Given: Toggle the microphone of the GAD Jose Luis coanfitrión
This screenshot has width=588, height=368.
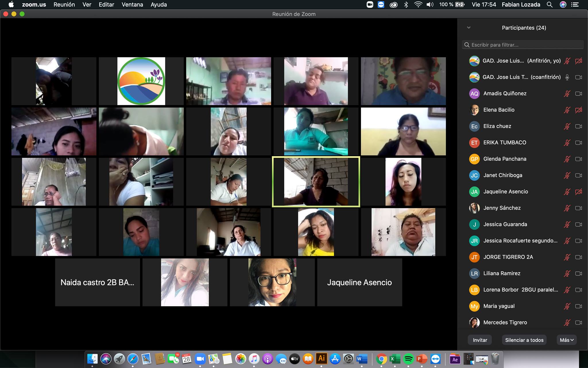Looking at the screenshot, I should click(567, 77).
